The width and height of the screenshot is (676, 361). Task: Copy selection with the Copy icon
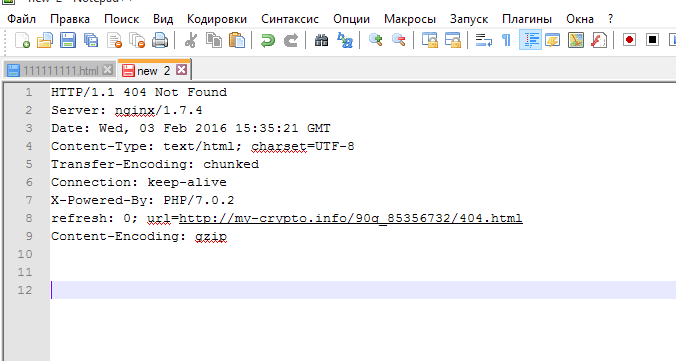214,40
